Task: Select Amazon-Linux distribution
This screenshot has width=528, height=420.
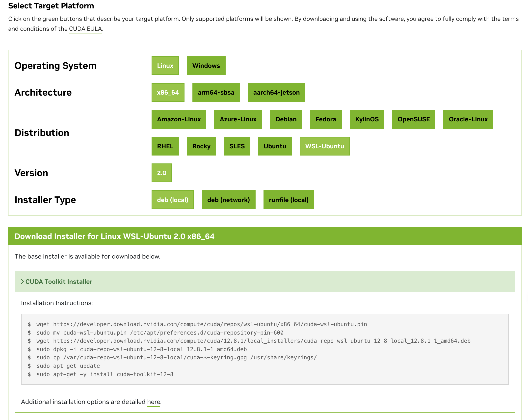Action: 179,119
